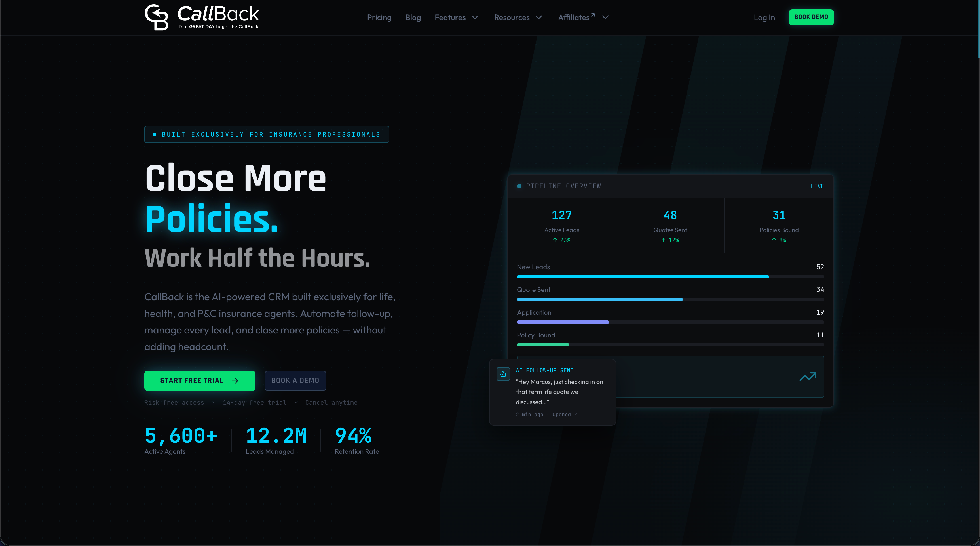Open the Pricing page
980x546 pixels.
pos(379,18)
